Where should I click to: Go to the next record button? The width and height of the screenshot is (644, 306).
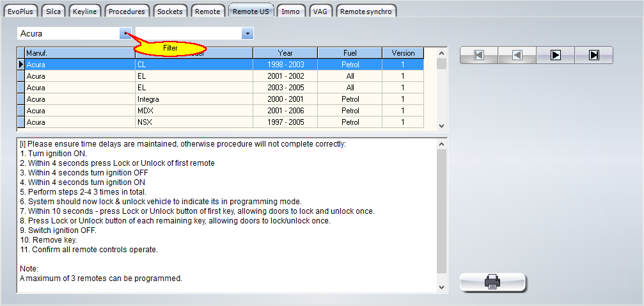(555, 55)
